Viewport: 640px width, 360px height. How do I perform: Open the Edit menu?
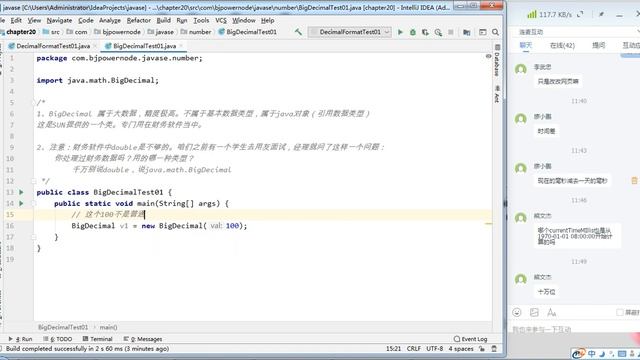tap(16, 20)
